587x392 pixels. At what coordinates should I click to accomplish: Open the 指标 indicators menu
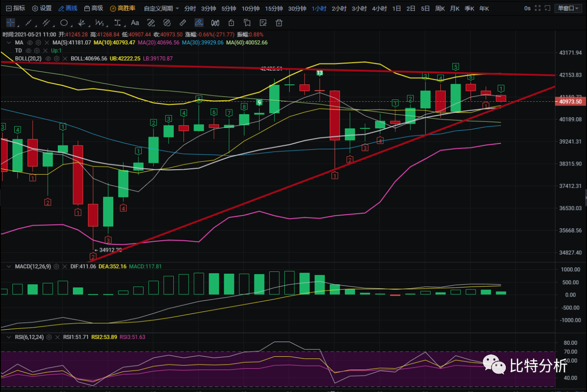pyautogui.click(x=15, y=8)
